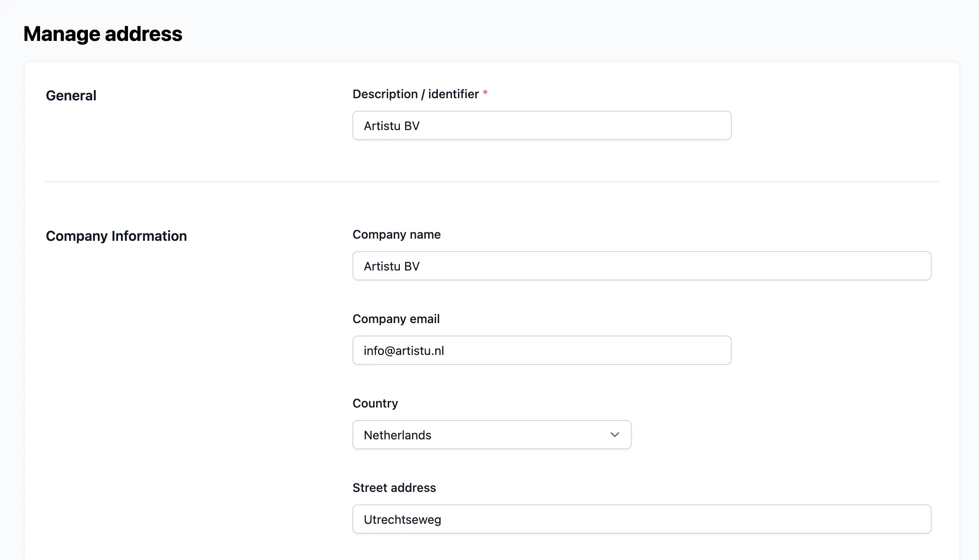
Task: Click the Street address label
Action: tap(394, 487)
